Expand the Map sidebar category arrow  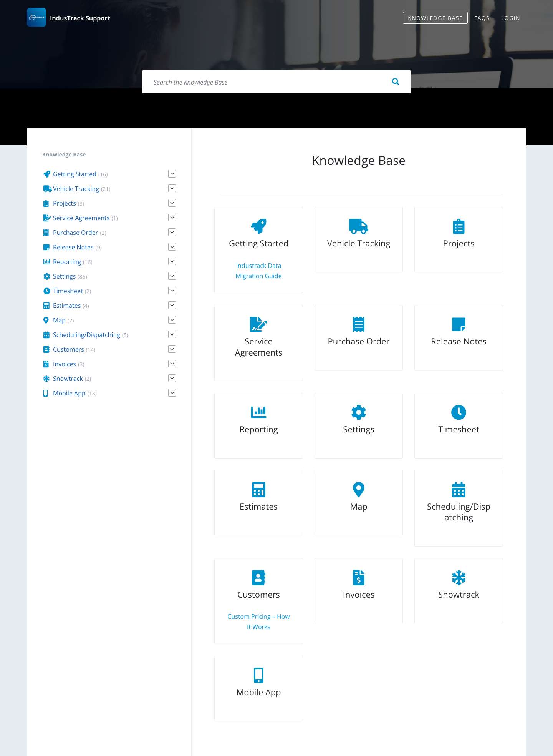click(172, 320)
